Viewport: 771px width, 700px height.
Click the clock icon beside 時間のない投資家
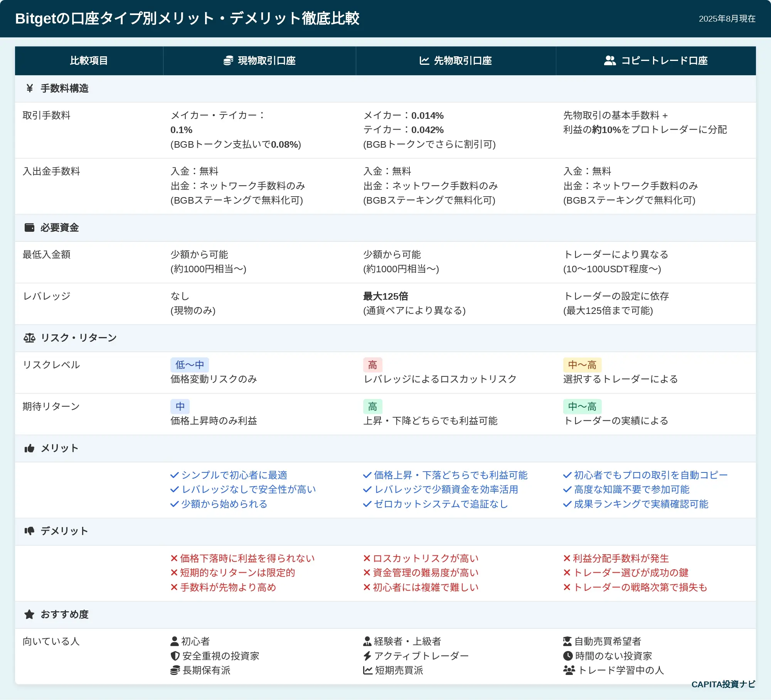click(x=568, y=656)
